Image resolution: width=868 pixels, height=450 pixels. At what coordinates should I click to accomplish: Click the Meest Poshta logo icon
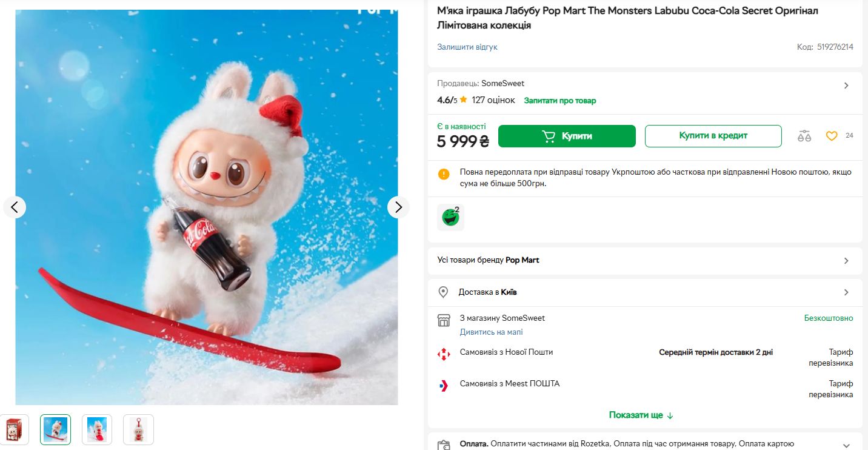[x=444, y=385]
